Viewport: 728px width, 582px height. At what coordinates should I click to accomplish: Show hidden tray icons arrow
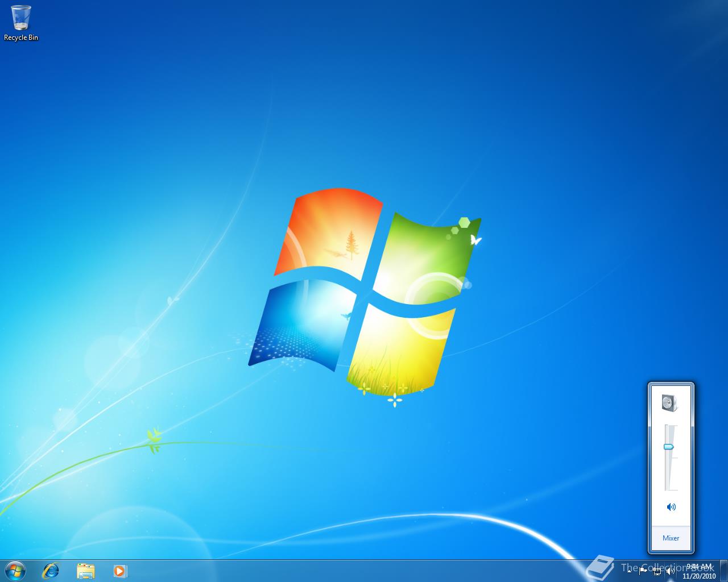click(629, 571)
